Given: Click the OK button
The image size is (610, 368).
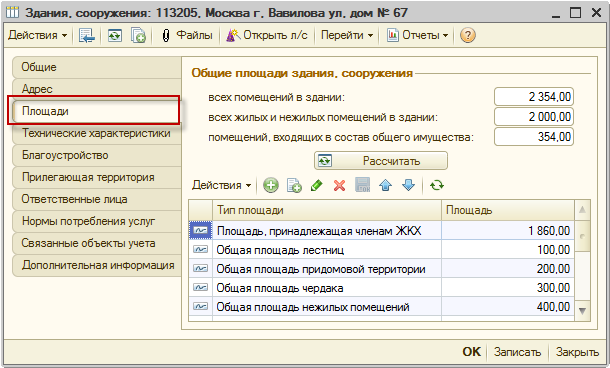Looking at the screenshot, I should [472, 352].
